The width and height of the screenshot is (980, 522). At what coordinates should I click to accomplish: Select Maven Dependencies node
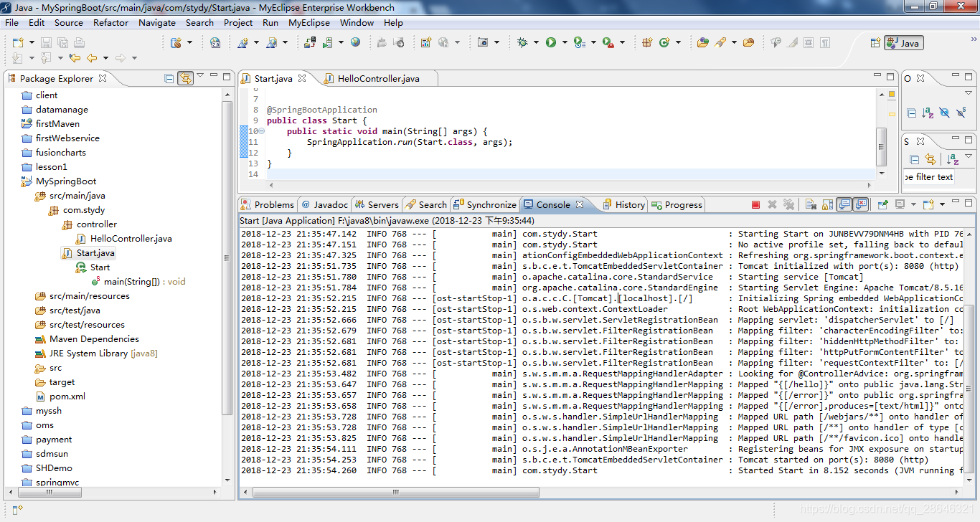coord(94,339)
